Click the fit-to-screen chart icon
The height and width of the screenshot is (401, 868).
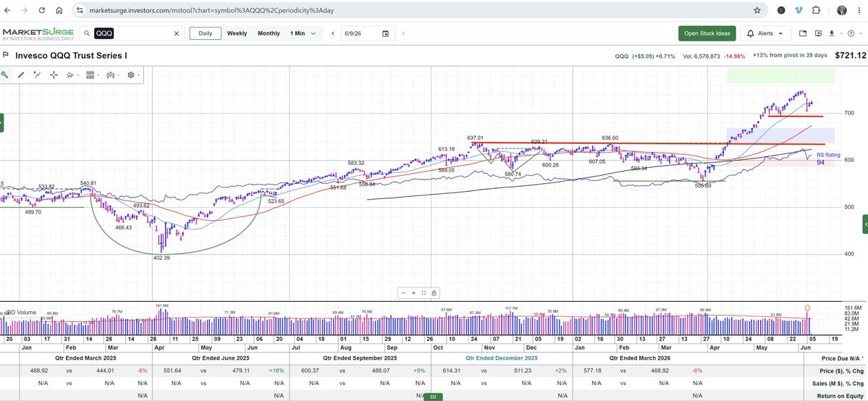point(424,293)
